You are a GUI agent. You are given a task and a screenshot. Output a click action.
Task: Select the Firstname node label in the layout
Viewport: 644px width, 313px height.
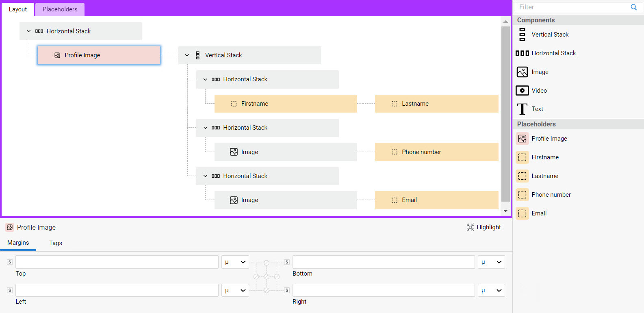click(255, 104)
